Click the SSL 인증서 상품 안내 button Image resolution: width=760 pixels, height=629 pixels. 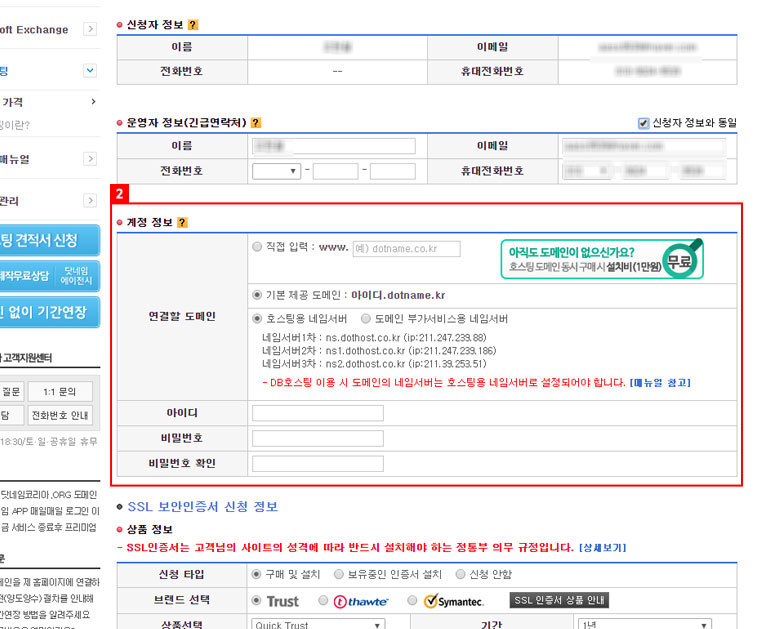[560, 601]
